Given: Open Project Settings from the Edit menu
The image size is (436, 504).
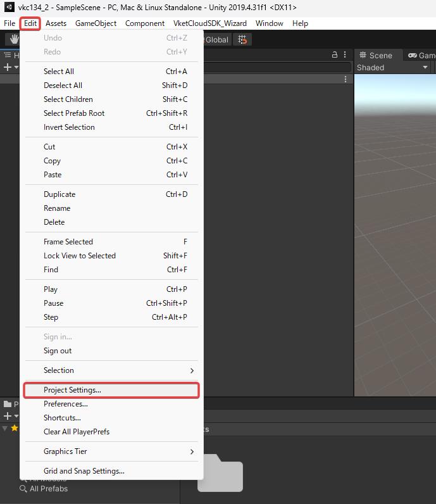Looking at the screenshot, I should tap(72, 390).
